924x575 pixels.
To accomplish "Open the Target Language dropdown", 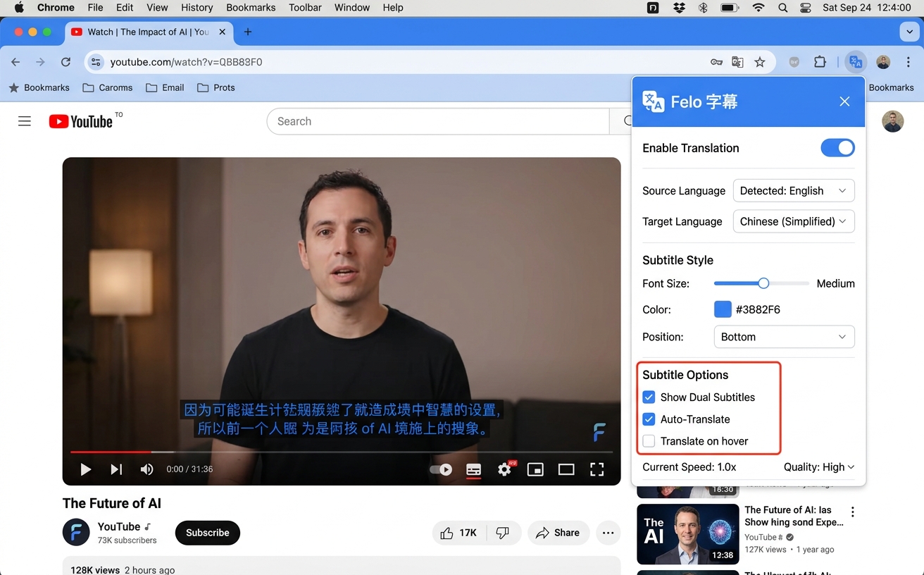I will point(793,221).
